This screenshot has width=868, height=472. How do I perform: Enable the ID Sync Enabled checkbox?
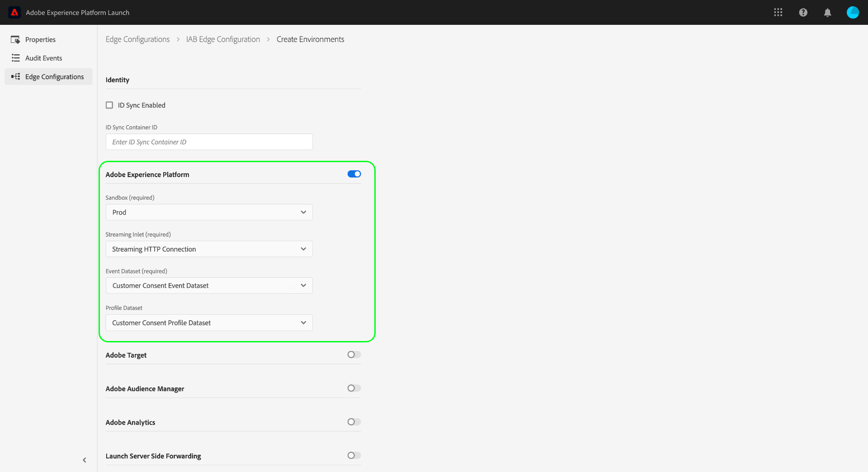[x=109, y=105]
